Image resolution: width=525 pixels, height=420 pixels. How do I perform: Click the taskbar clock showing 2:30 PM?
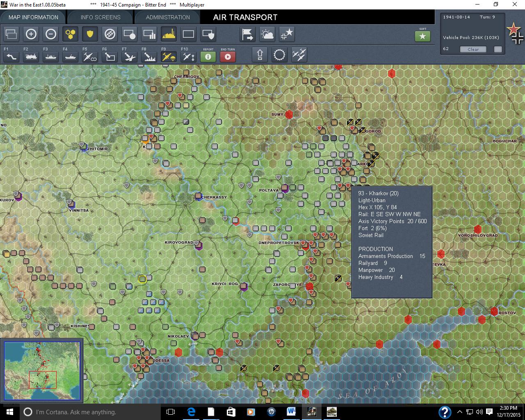coord(508,412)
